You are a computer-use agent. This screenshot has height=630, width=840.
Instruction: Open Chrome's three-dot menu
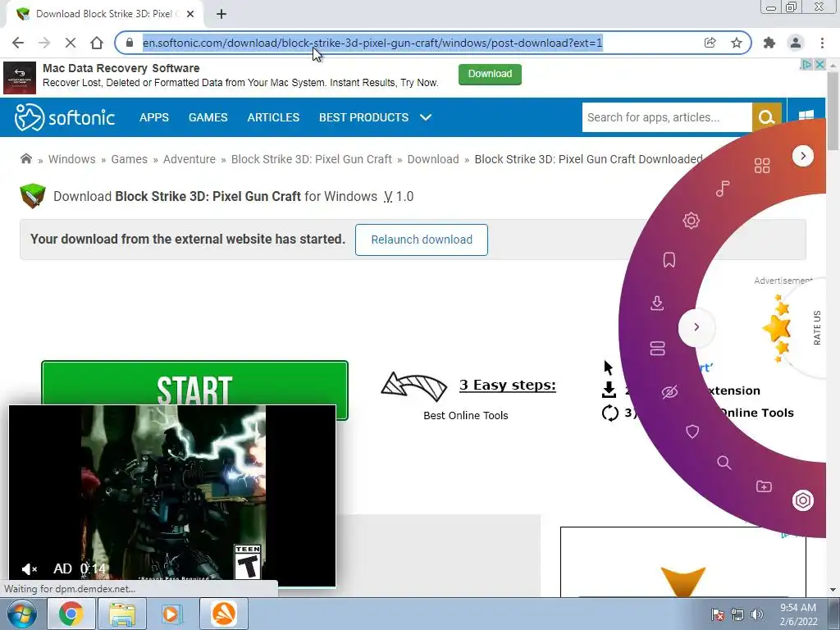pyautogui.click(x=822, y=43)
